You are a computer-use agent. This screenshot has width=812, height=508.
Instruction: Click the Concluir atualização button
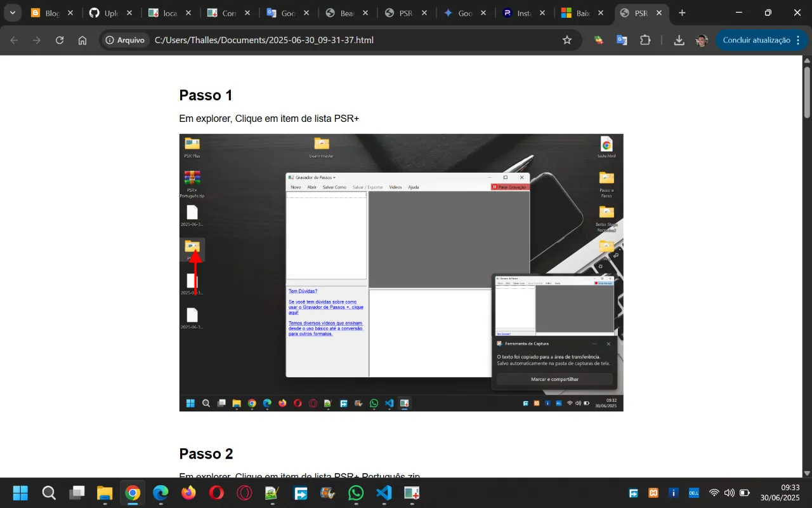756,40
